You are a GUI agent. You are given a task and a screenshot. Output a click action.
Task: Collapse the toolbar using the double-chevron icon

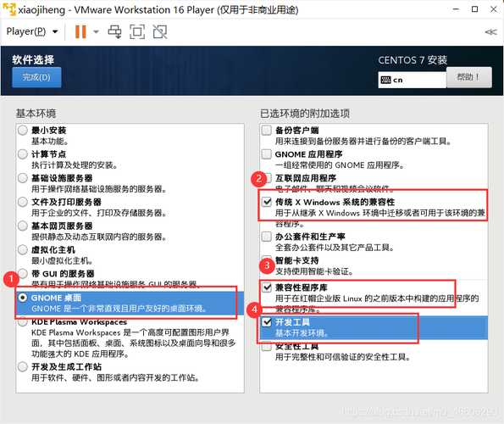point(490,32)
